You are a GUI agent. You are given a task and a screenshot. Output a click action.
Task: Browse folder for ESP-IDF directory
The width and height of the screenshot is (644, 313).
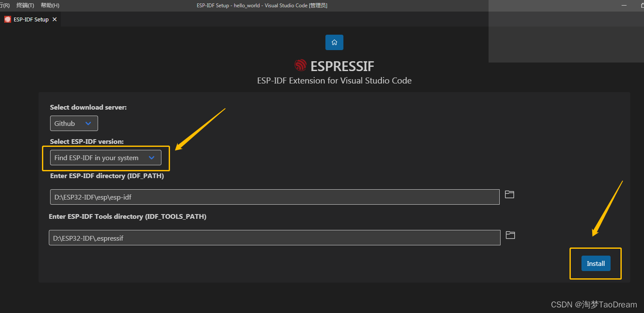509,194
